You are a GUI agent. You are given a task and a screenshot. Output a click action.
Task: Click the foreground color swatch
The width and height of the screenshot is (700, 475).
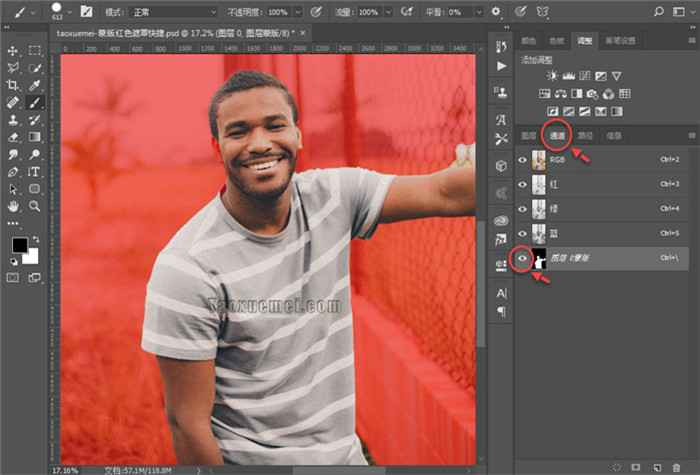point(20,245)
